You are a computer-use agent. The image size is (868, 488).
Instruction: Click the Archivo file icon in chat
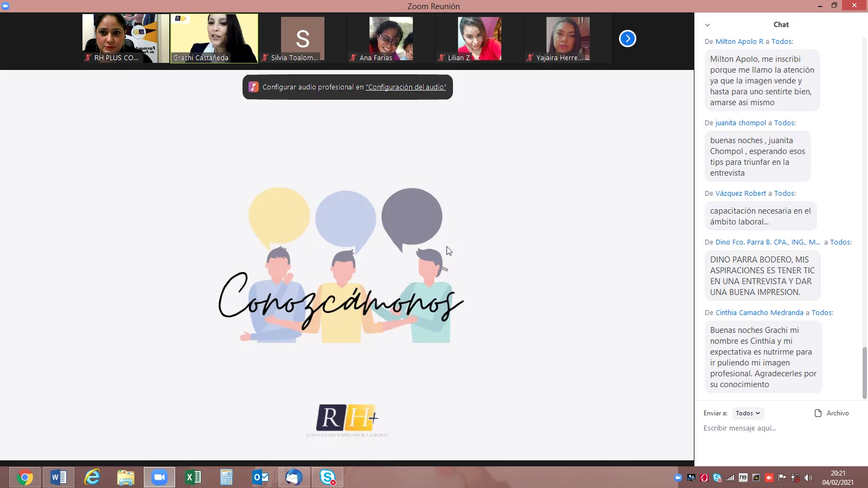click(x=818, y=413)
